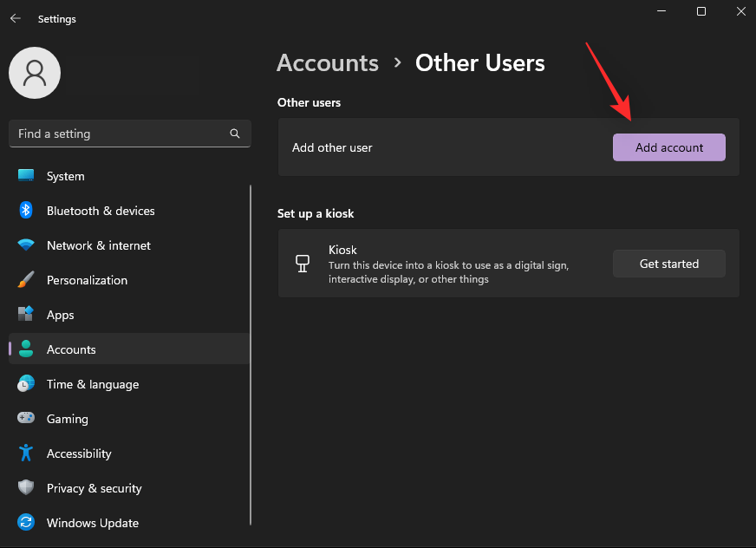Open System settings via the monitor icon
This screenshot has width=756, height=548.
pyautogui.click(x=26, y=176)
